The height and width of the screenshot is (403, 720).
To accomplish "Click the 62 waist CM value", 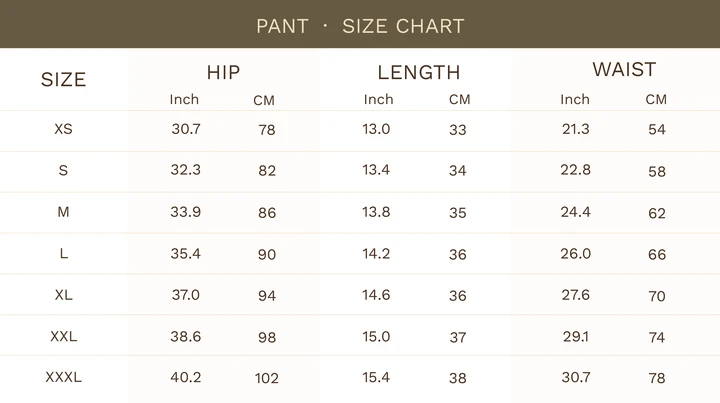I will coord(656,213).
